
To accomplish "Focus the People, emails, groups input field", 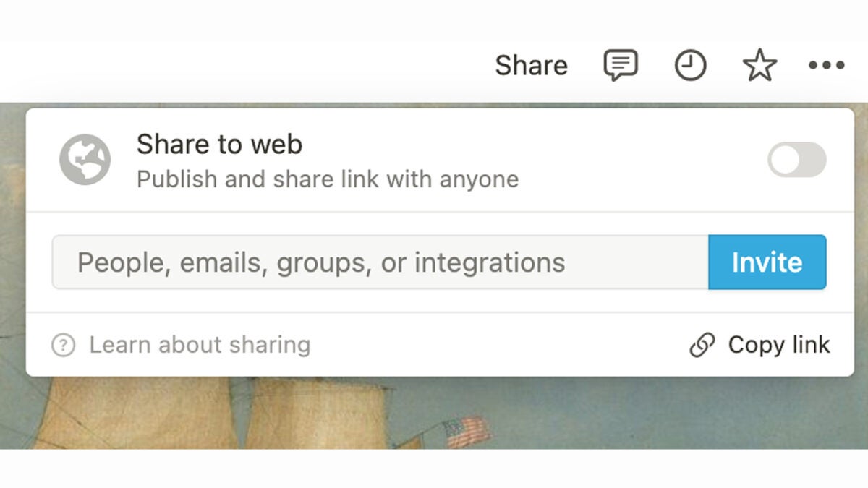I will coord(380,262).
